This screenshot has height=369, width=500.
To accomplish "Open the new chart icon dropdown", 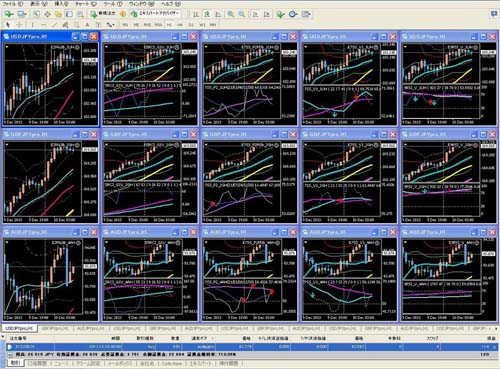I will tap(9, 14).
